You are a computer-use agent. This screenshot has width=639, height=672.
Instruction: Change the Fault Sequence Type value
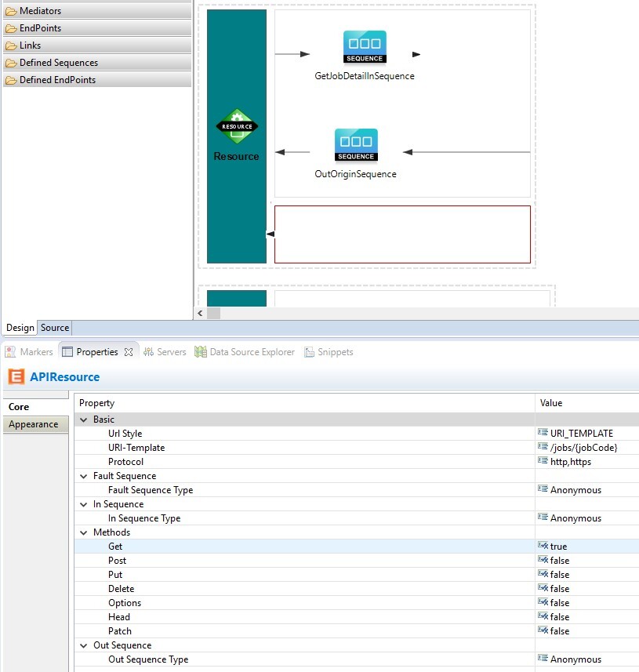tap(587, 490)
